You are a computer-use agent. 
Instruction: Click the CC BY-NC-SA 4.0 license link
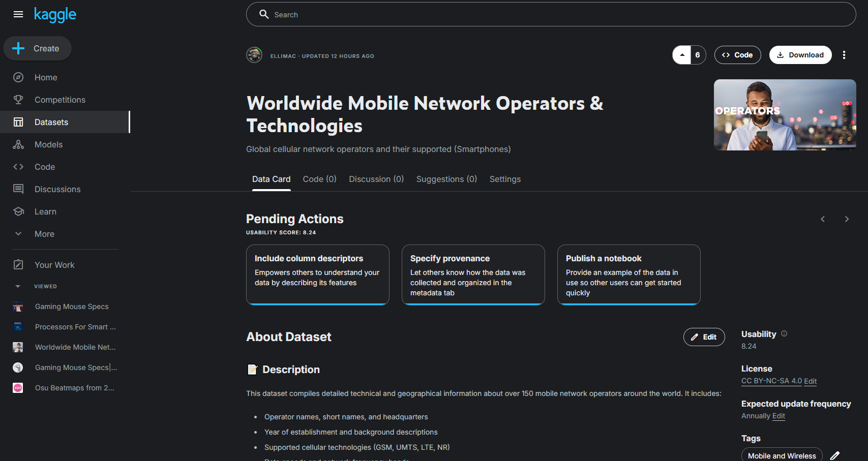pyautogui.click(x=771, y=381)
